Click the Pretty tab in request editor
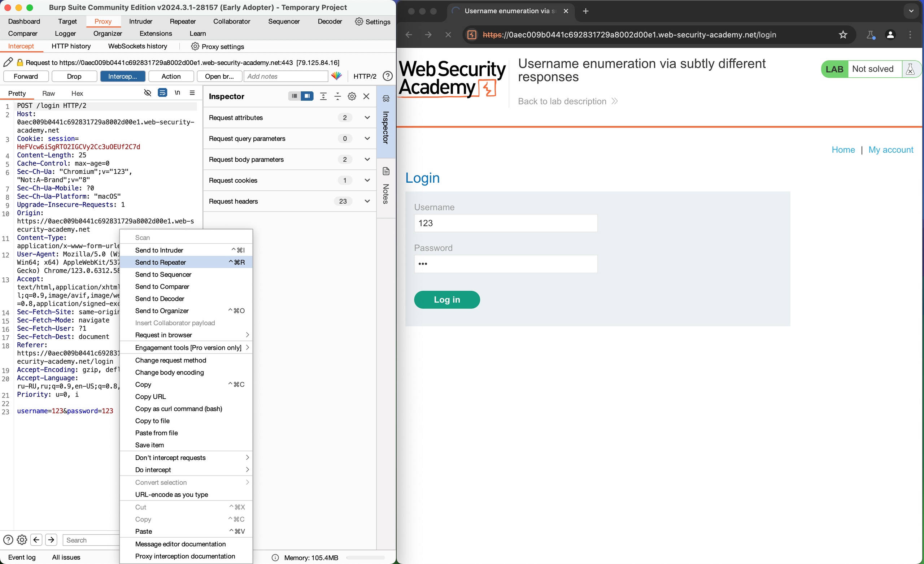This screenshot has height=564, width=924. [18, 93]
